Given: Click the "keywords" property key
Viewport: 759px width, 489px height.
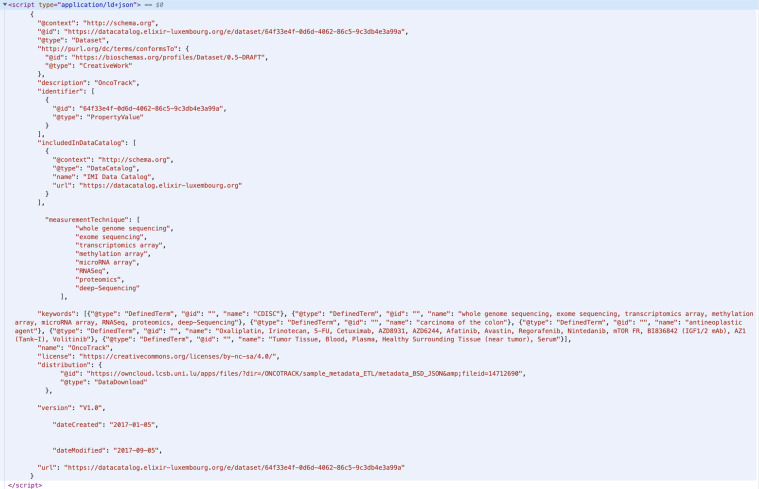Looking at the screenshot, I should (57, 314).
